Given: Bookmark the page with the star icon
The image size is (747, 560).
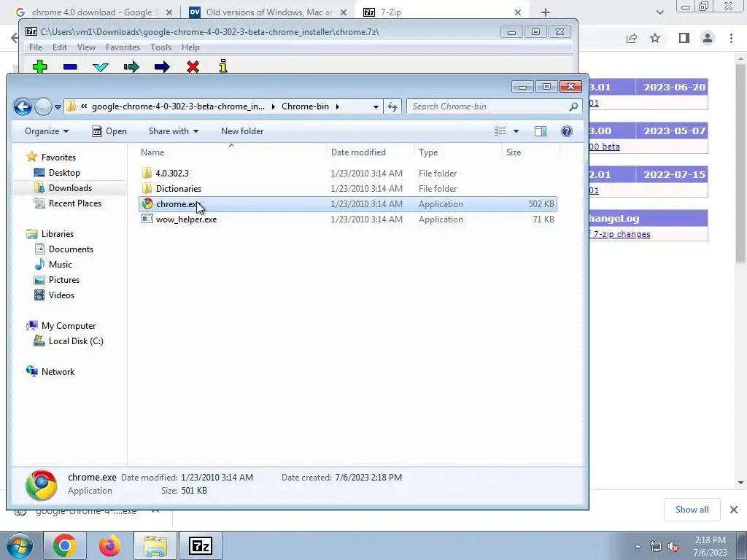Looking at the screenshot, I should (656, 38).
